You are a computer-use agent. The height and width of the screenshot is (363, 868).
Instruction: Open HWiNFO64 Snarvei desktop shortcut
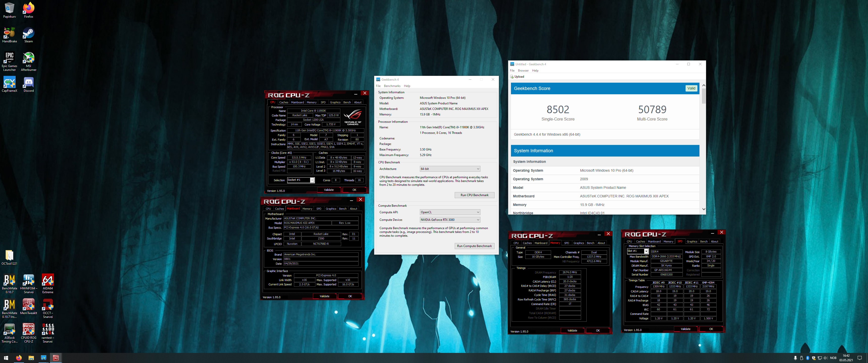pos(29,284)
